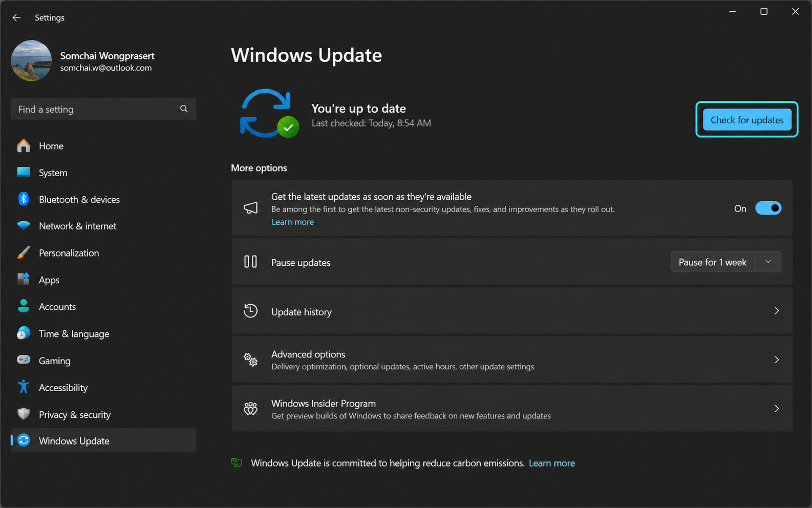Click the Windows Insider Program row title
812x508 pixels.
point(324,403)
